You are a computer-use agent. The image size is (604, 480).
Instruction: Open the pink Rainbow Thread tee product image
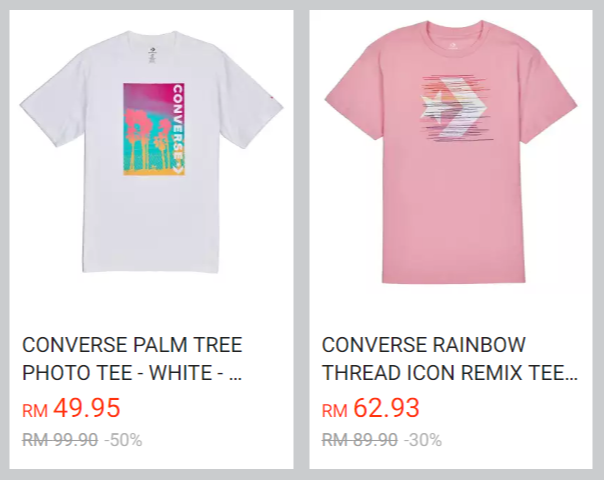coord(451,152)
